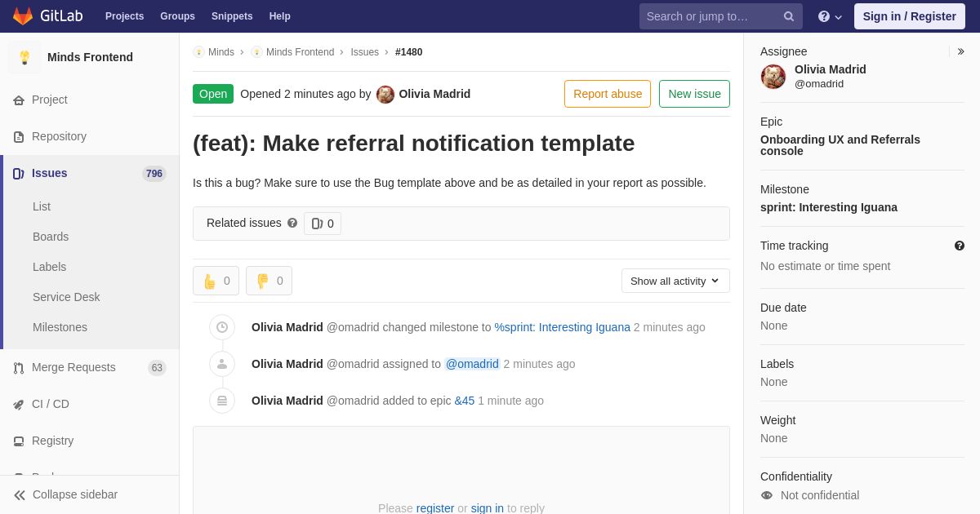The height and width of the screenshot is (514, 980).
Task: Click the "No estimate or time spent" text
Action: [x=826, y=266]
